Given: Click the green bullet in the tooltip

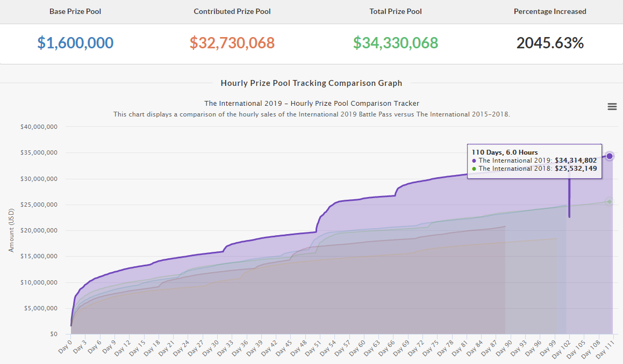Looking at the screenshot, I should (x=474, y=169).
